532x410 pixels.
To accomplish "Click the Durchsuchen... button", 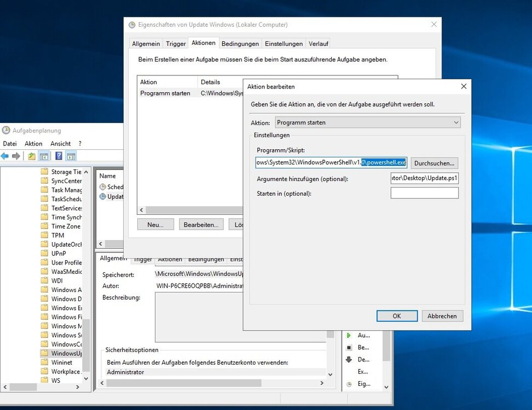I will [434, 163].
